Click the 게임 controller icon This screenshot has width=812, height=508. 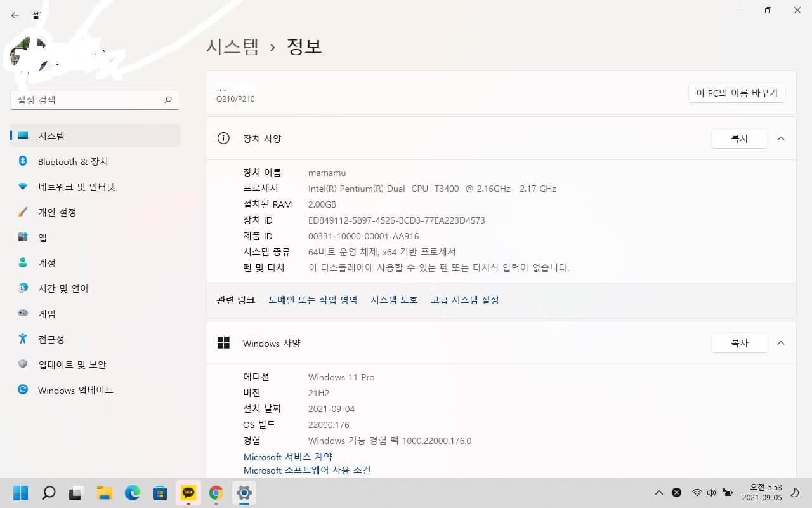click(x=23, y=313)
